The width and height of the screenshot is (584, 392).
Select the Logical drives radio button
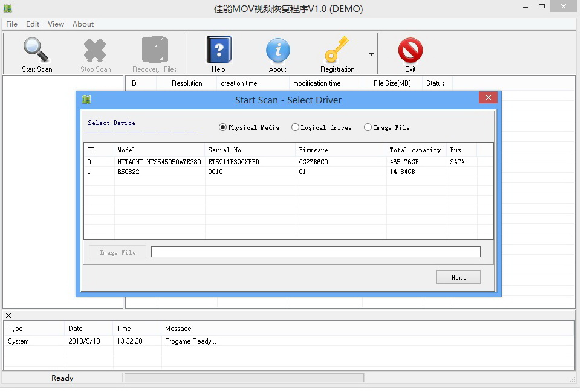tap(295, 127)
